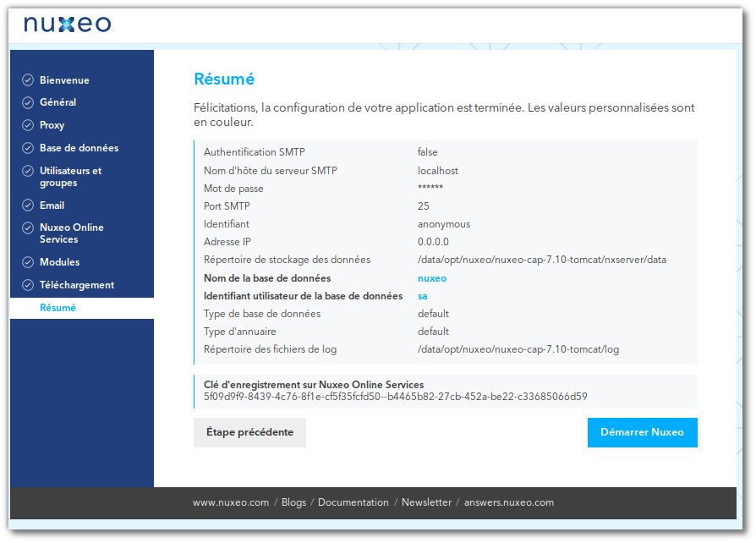756x543 pixels.
Task: Click database user value 'sa'
Action: click(x=422, y=296)
